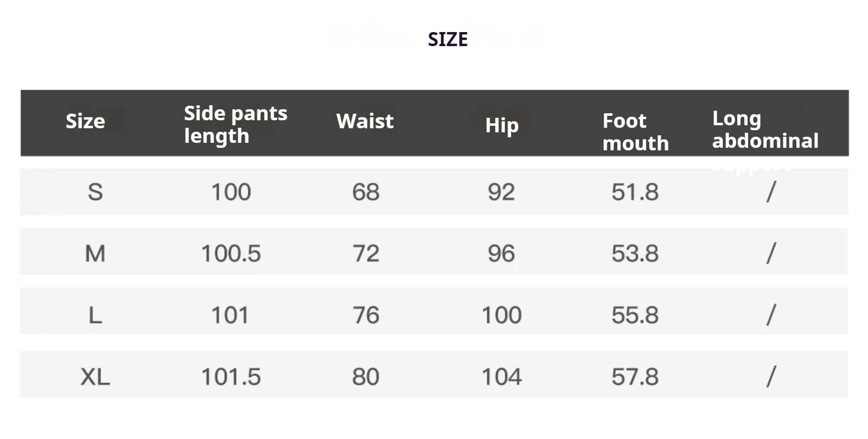Click the Hip column header
The image size is (868, 439).
[501, 125]
